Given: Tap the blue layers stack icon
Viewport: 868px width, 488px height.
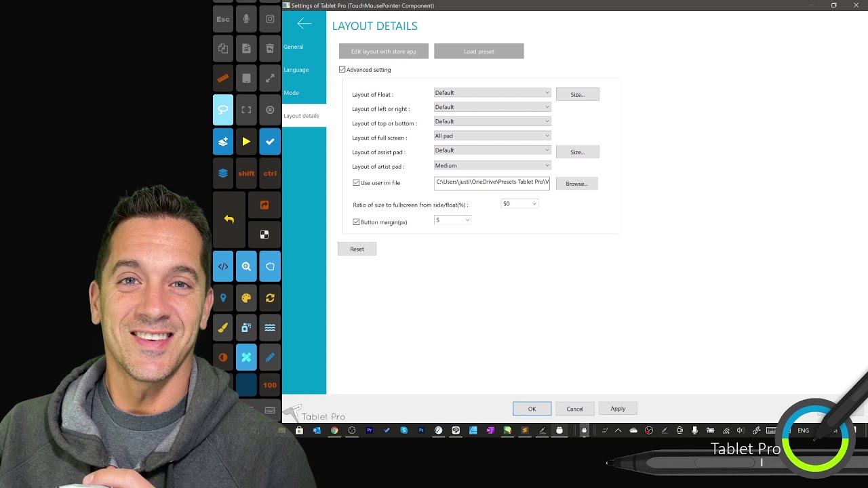Looking at the screenshot, I should click(x=223, y=173).
